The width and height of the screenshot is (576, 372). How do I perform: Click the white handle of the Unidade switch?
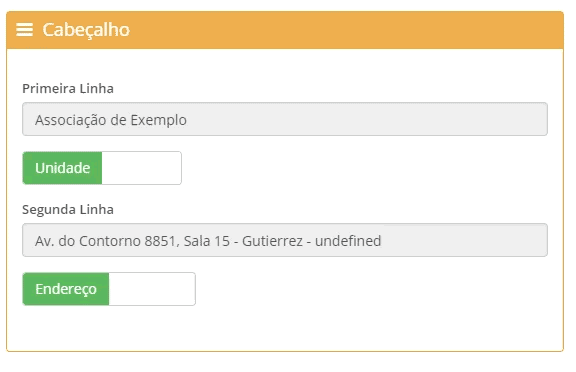click(141, 168)
